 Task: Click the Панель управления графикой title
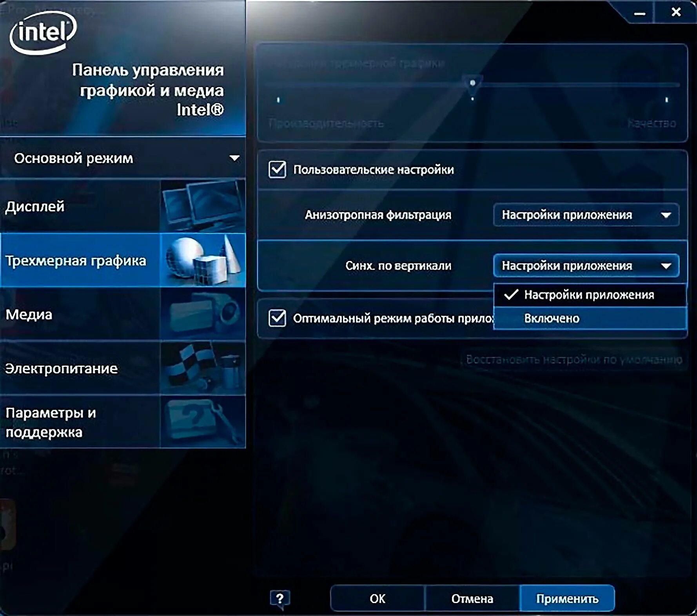tap(148, 90)
